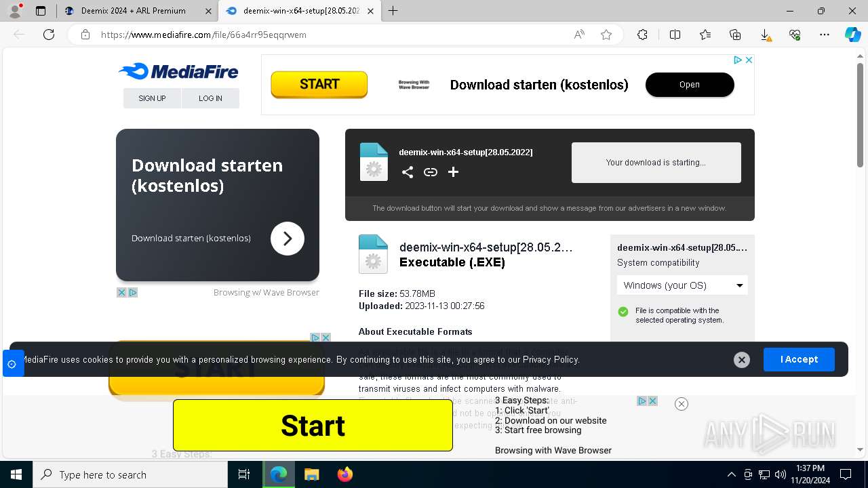Open the Edge profile icon
868x488 pixels.
tap(14, 11)
